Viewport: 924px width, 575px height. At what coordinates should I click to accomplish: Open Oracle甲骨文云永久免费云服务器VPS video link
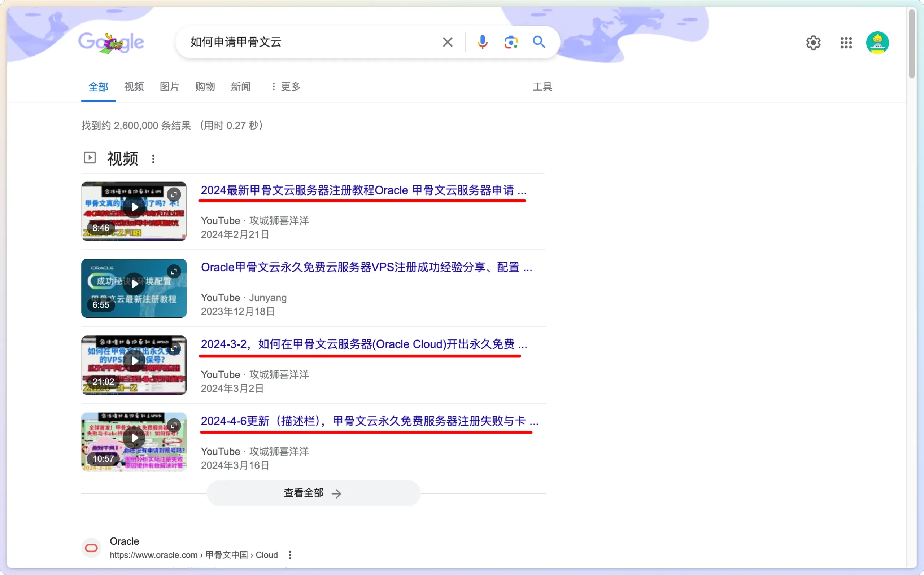[366, 267]
